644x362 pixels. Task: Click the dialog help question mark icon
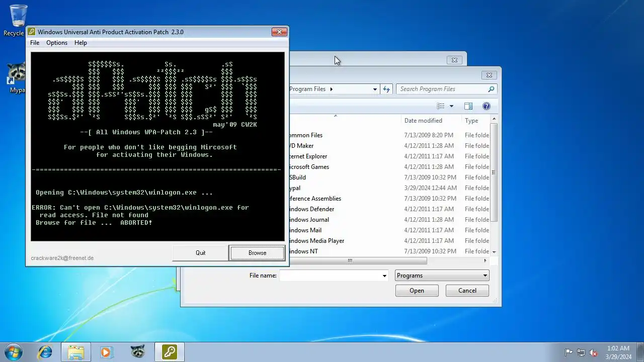(486, 106)
